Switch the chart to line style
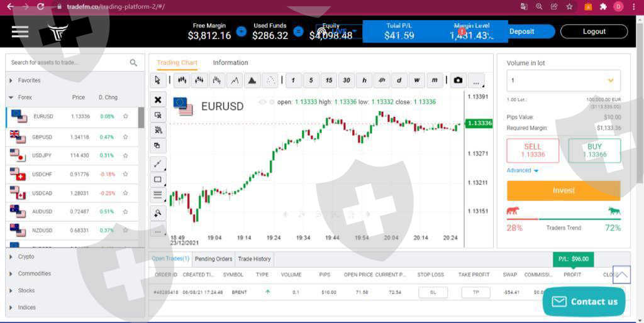 [x=235, y=80]
